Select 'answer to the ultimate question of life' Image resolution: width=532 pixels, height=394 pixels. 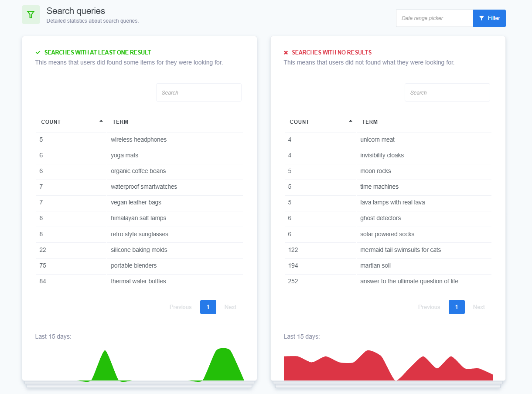pyautogui.click(x=409, y=281)
